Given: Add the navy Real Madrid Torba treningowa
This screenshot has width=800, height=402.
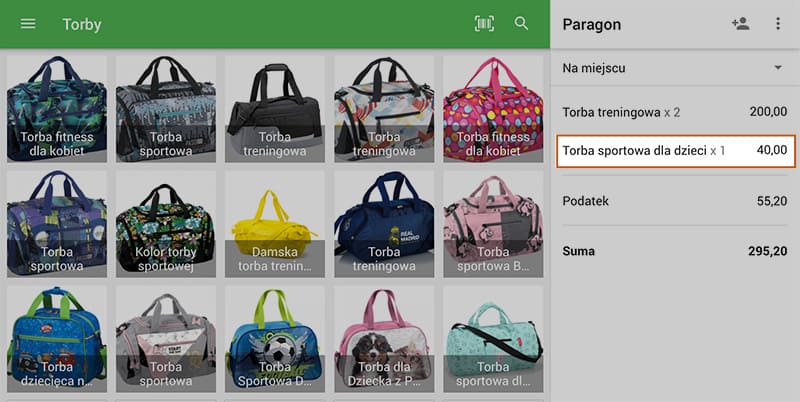Looking at the screenshot, I should point(384,223).
